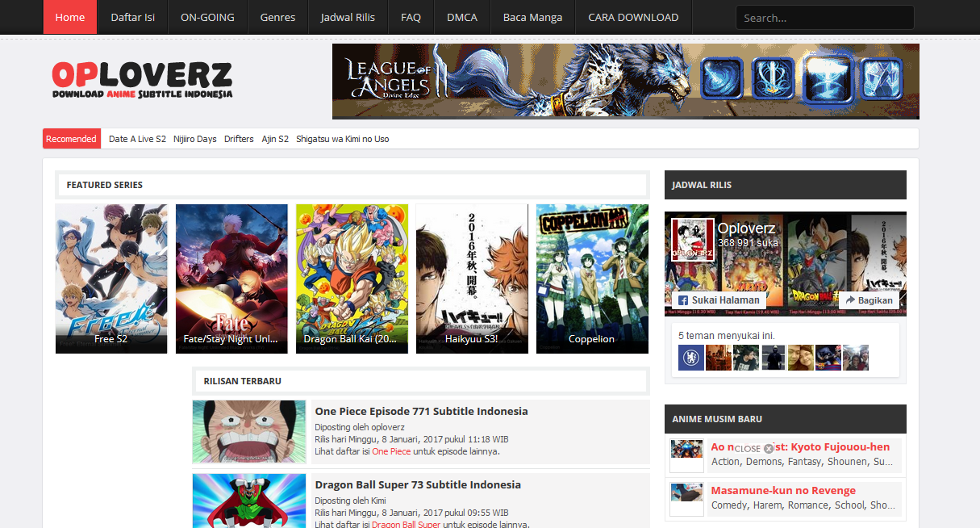This screenshot has width=980, height=528.
Task: Open One Piece episode thumbnail
Action: pos(249,431)
